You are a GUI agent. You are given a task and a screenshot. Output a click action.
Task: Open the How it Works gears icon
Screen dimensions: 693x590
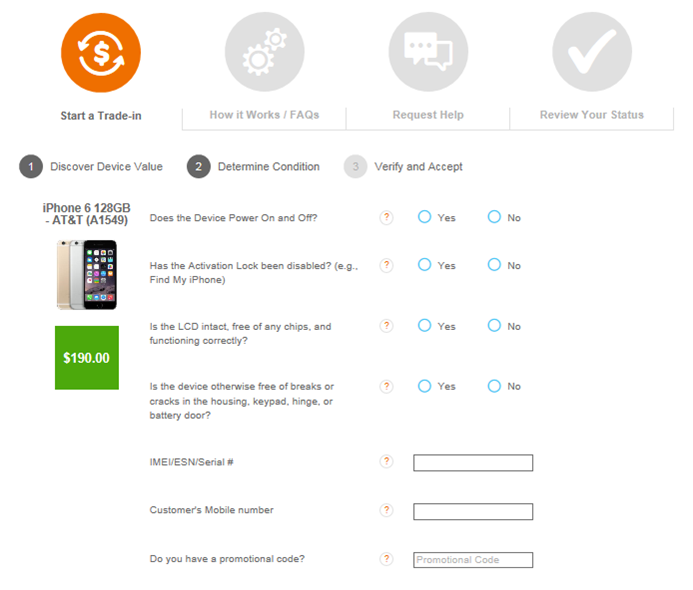[x=264, y=52]
